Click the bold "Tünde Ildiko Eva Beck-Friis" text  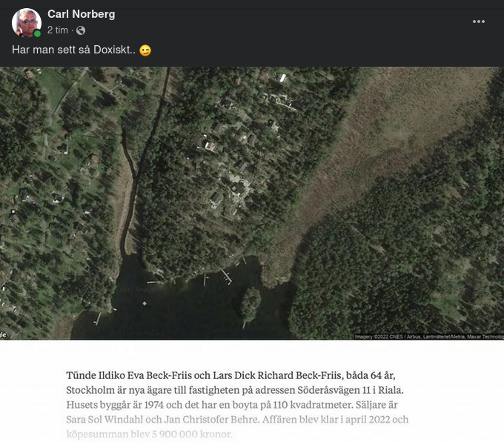[x=133, y=376]
